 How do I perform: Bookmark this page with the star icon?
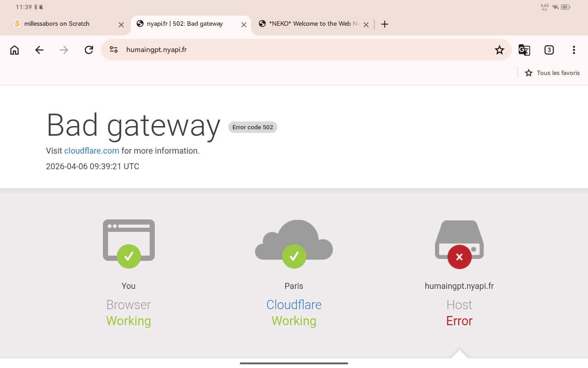(499, 50)
